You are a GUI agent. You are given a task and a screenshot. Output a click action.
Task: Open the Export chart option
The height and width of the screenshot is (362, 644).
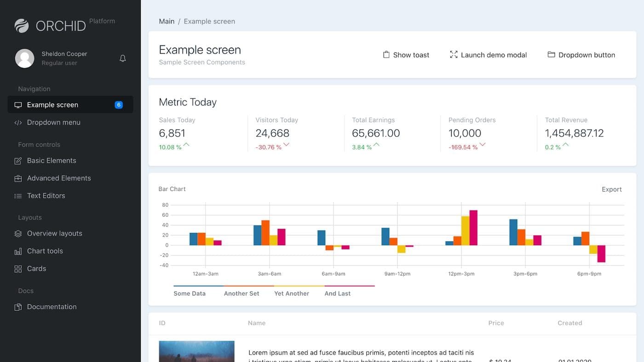click(x=611, y=189)
